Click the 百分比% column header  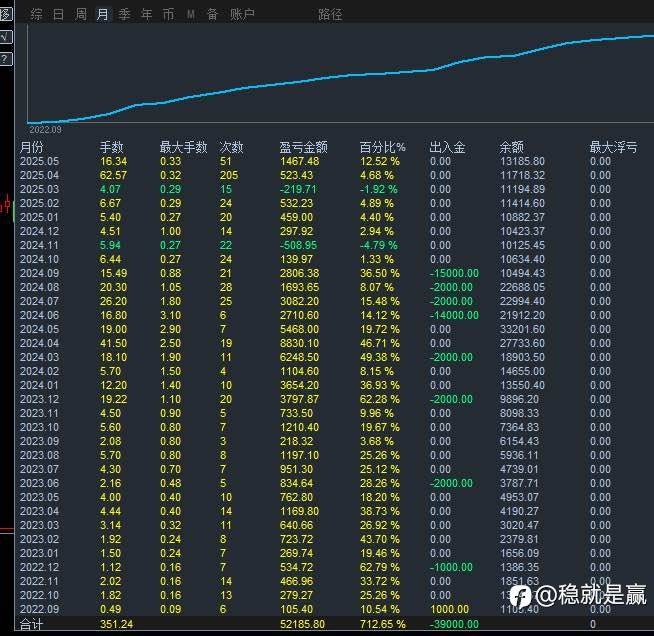tap(382, 147)
